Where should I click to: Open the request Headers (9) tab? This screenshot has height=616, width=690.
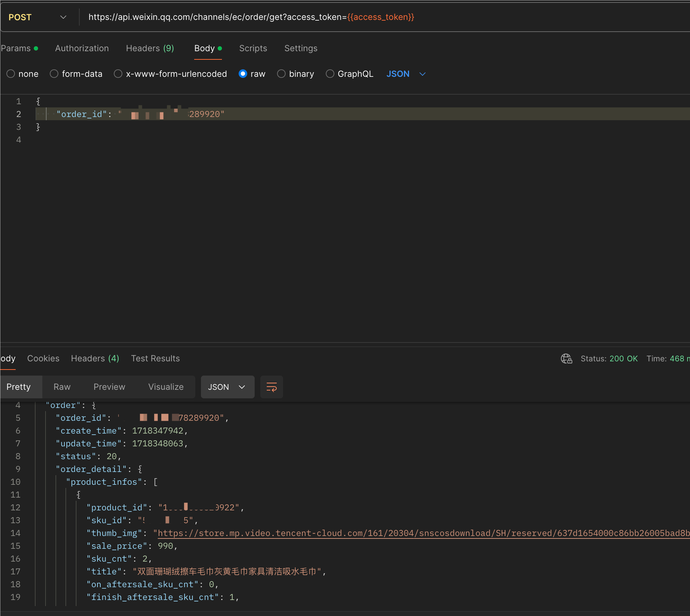(150, 48)
